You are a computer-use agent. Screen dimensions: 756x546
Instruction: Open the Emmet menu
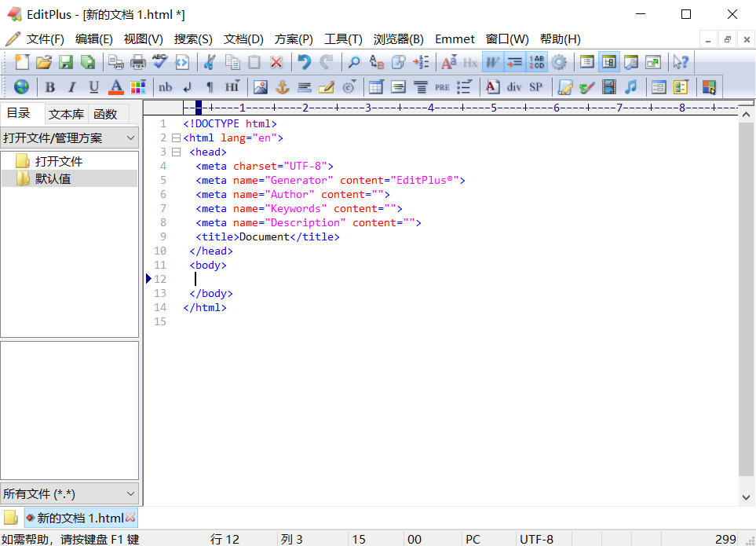pos(455,39)
